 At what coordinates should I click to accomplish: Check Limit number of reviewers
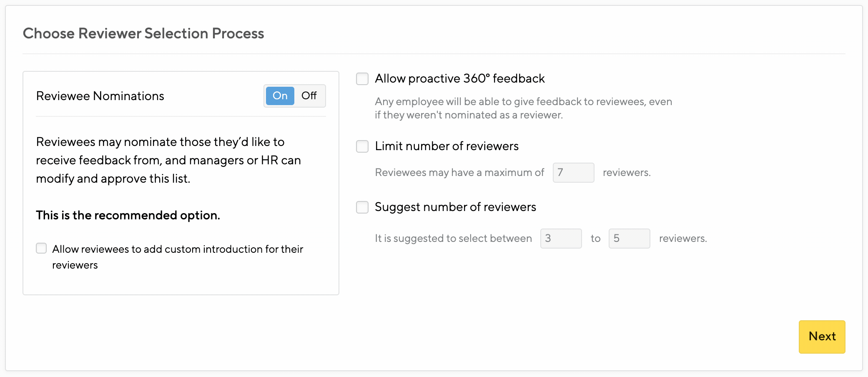click(x=362, y=146)
